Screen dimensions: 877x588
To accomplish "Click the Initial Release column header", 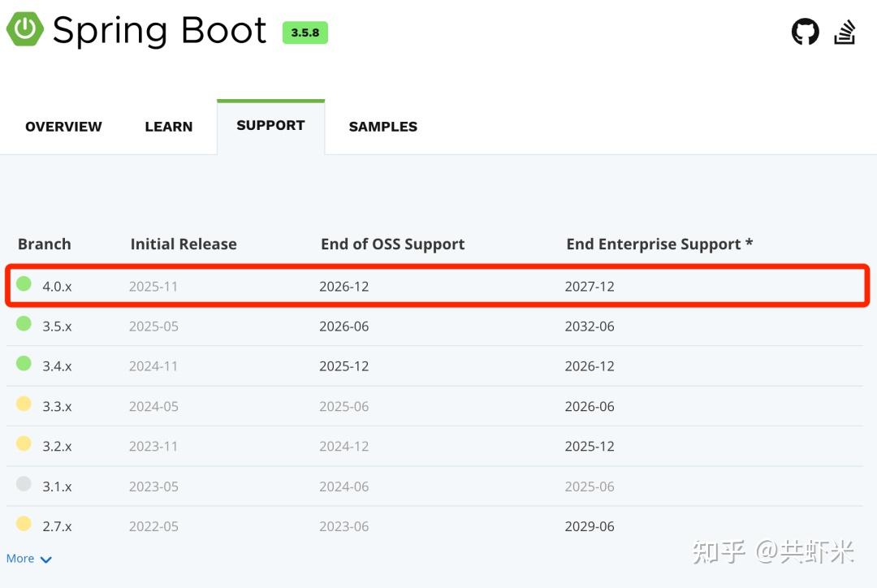I will (184, 244).
